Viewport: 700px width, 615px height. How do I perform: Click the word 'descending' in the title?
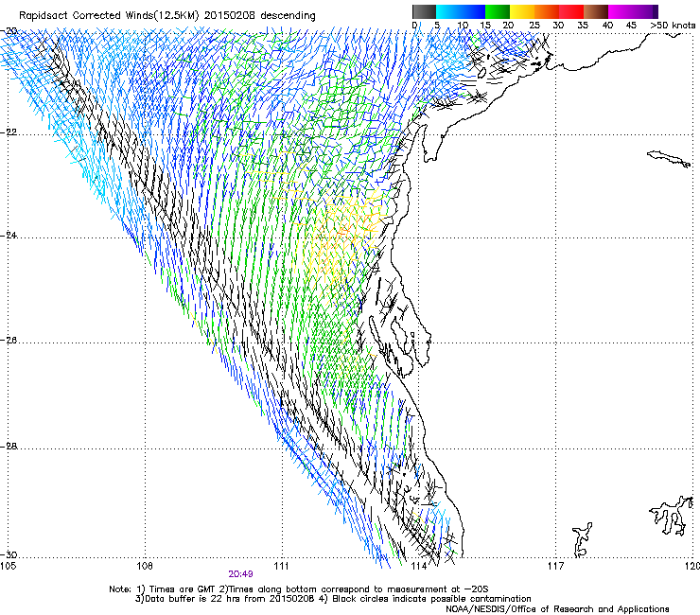click(288, 16)
